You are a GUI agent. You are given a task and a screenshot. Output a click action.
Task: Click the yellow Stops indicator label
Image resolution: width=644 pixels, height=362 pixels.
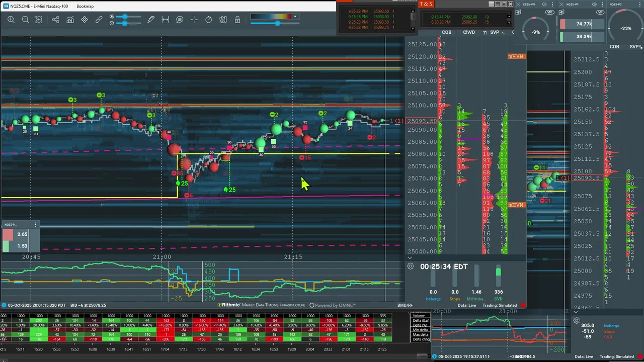point(455,299)
